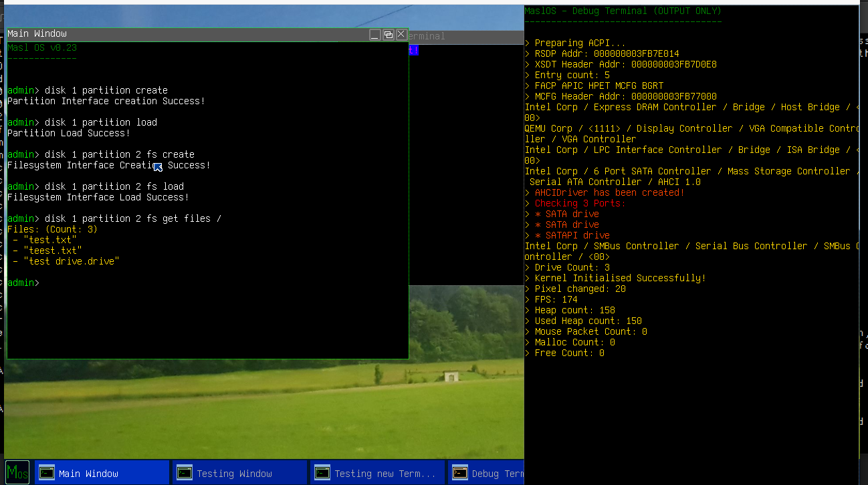This screenshot has height=485, width=868.
Task: Click the 'disk 1 partition load' command
Action: point(101,122)
